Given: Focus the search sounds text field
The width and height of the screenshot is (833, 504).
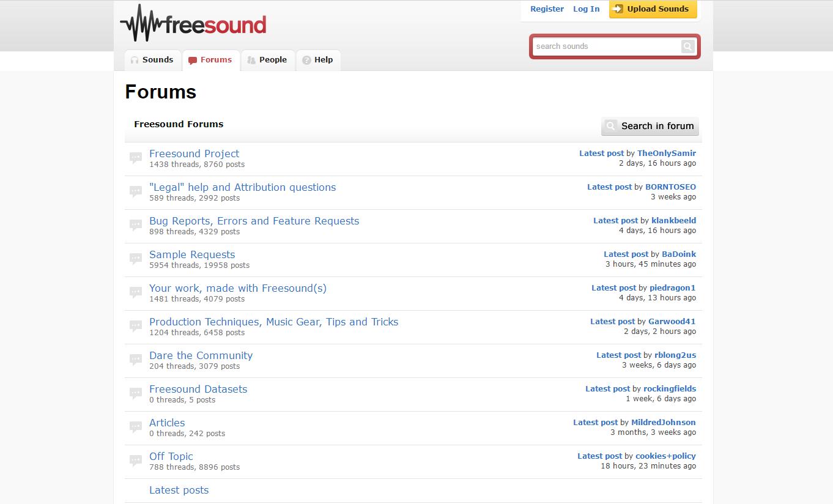Looking at the screenshot, I should coord(607,46).
